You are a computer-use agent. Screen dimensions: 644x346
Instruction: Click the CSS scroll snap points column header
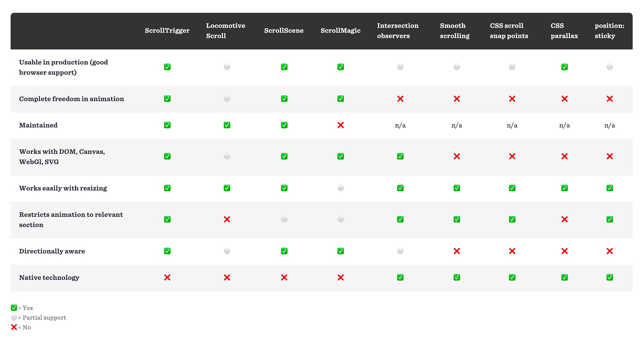click(x=509, y=31)
